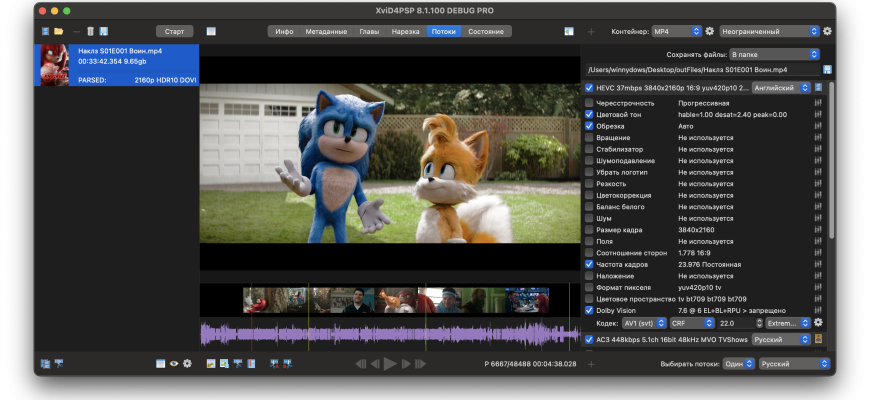Step one frame backward
The width and height of the screenshot is (870, 400).
[375, 364]
